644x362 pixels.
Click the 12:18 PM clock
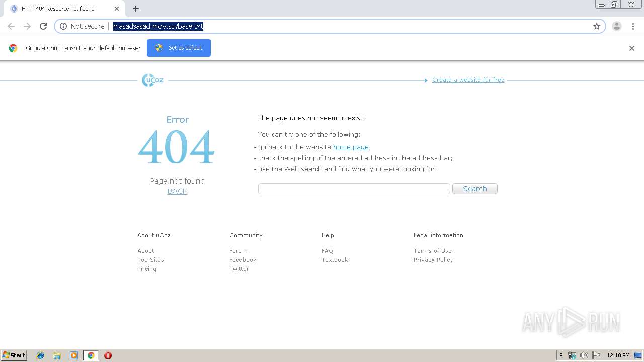click(x=618, y=355)
